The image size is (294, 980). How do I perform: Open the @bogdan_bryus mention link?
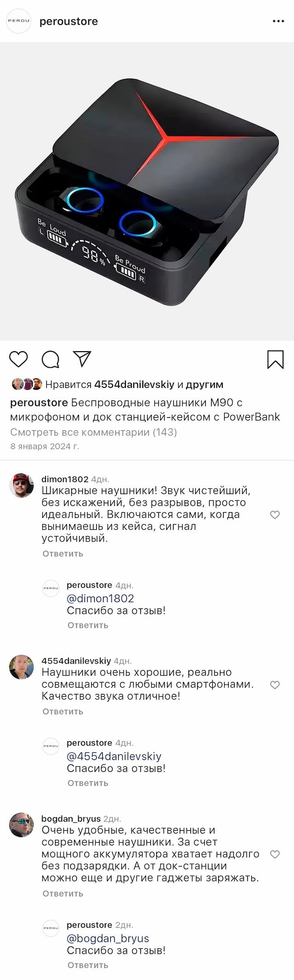(108, 939)
